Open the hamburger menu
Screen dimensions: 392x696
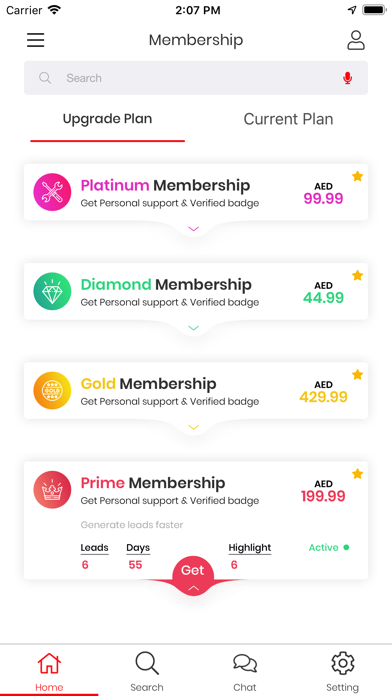tap(36, 40)
